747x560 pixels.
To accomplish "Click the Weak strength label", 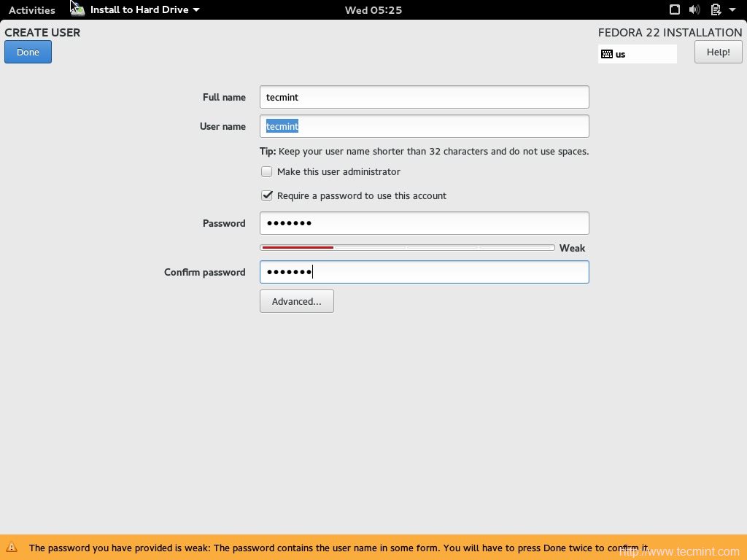I will pos(572,248).
